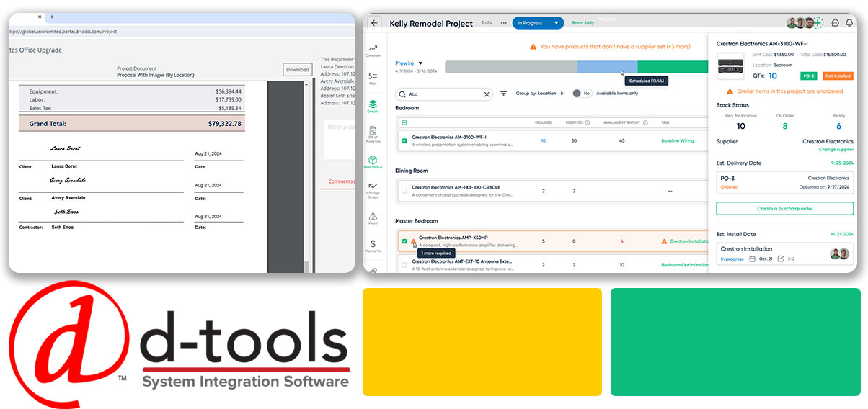Viewport: 868px width, 409px height.
Task: Open the Change Orders sidebar icon
Action: coord(373,189)
